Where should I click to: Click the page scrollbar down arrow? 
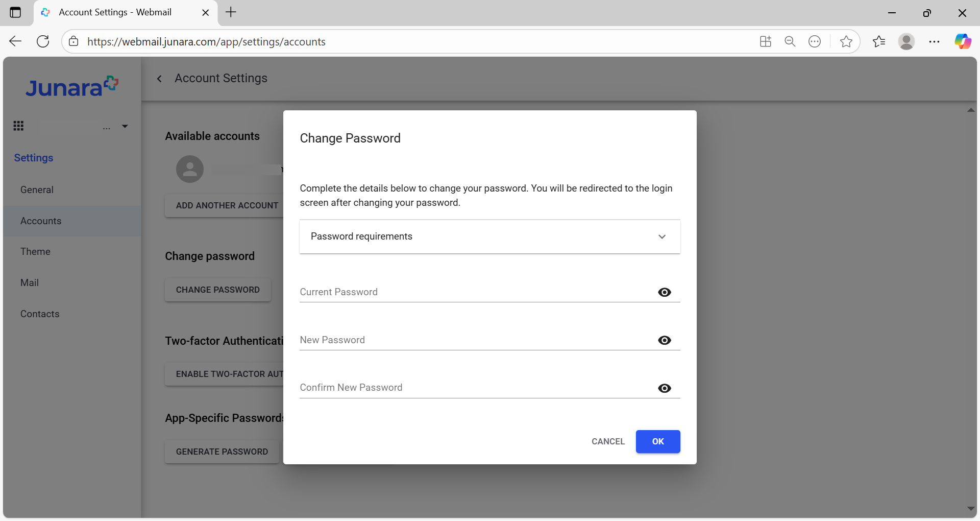pyautogui.click(x=971, y=509)
